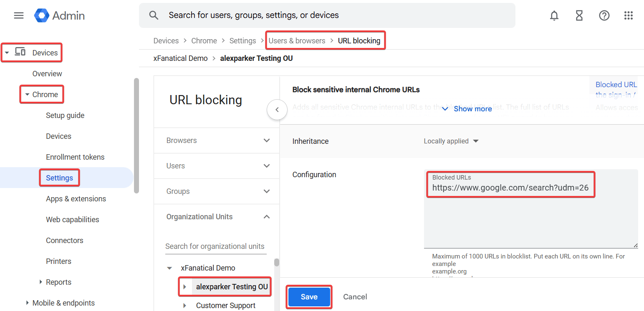Expand the Browsers section

click(x=266, y=140)
